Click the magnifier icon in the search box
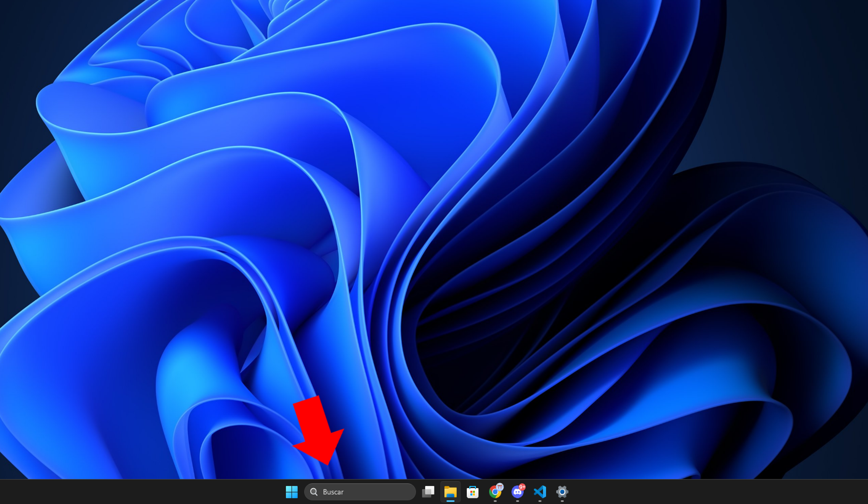This screenshot has height=504, width=868. pos(314,492)
